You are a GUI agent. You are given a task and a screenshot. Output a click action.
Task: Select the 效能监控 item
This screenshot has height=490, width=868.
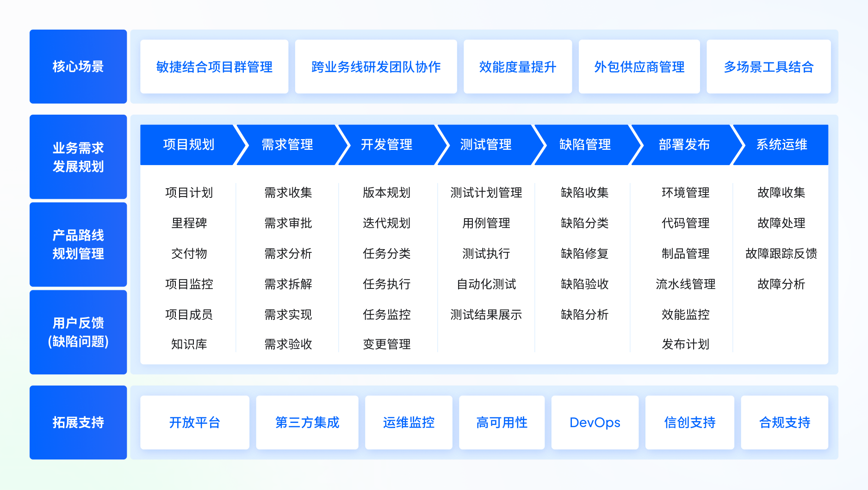point(685,314)
